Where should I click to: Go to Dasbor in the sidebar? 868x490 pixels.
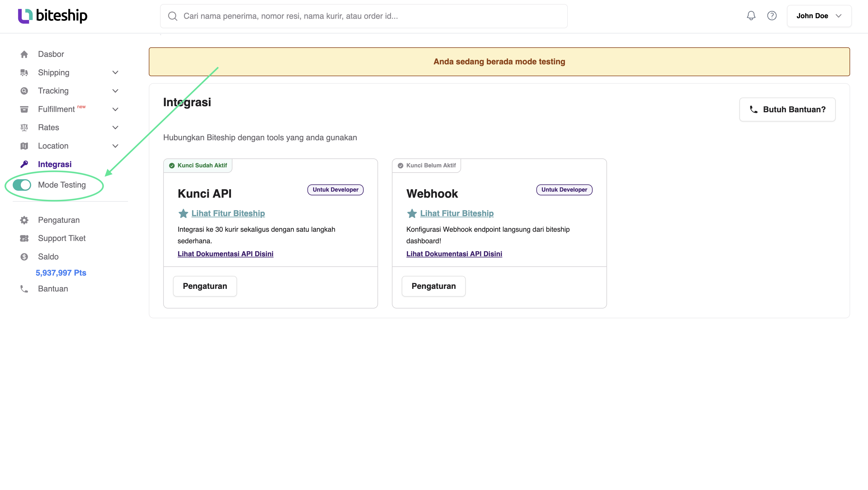click(51, 54)
